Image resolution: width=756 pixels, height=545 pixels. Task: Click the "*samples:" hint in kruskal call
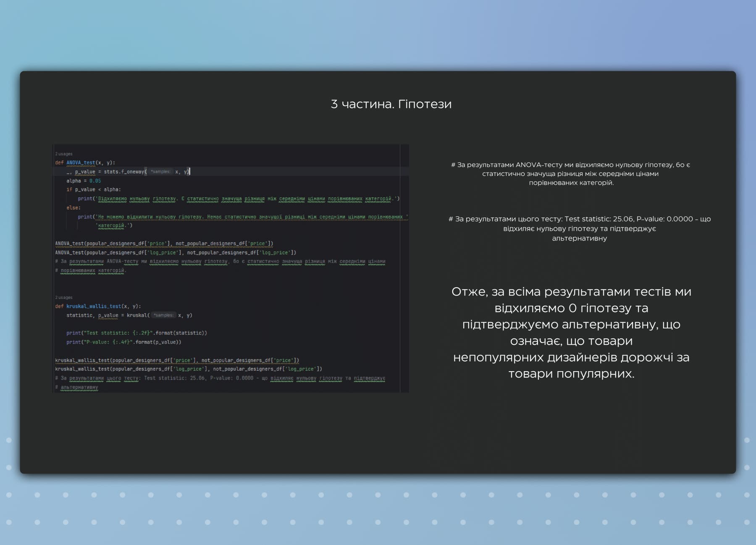click(163, 315)
